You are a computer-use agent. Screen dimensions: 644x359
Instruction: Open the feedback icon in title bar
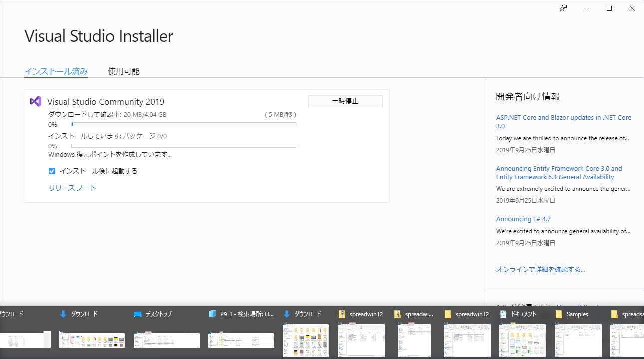point(563,8)
